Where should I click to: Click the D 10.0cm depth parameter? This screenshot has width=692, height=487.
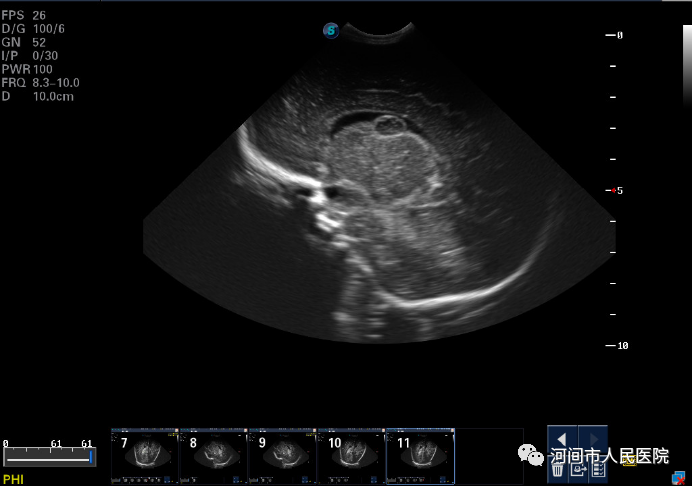point(38,96)
